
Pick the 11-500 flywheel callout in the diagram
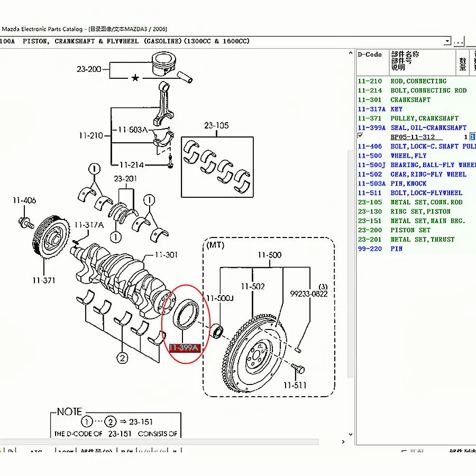[x=269, y=255]
